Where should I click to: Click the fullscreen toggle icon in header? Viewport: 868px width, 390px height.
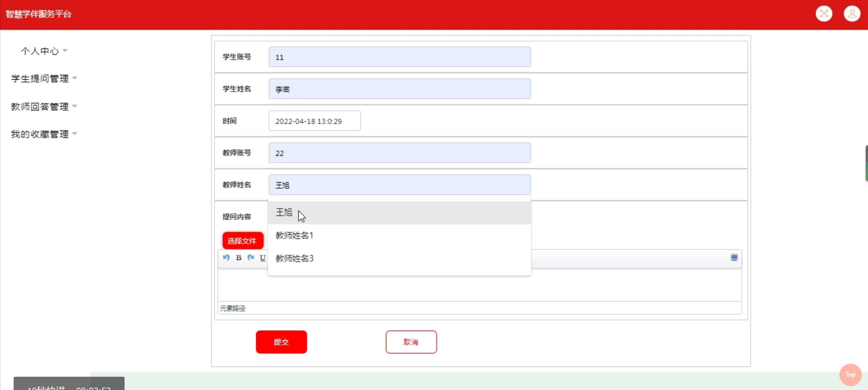[x=824, y=14]
